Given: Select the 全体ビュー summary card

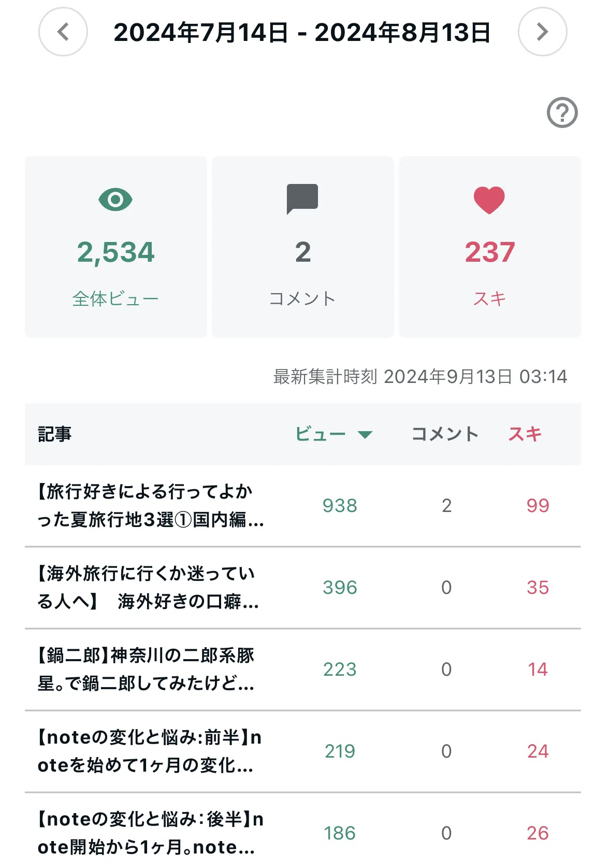Looking at the screenshot, I should [116, 247].
